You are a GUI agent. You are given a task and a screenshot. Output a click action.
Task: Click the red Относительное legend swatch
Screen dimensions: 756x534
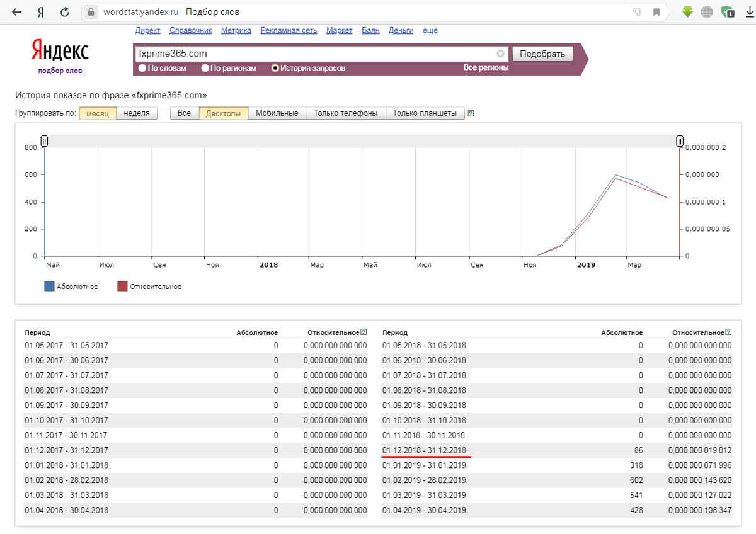(123, 287)
